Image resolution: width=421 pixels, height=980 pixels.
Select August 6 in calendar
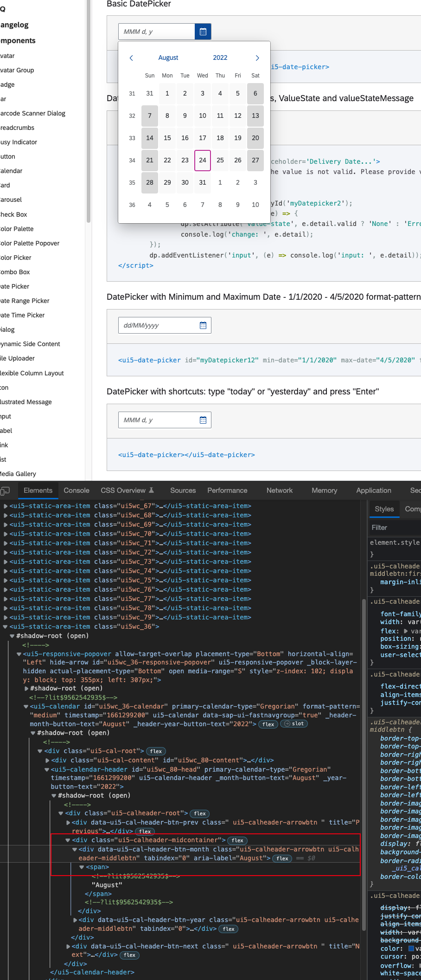255,93
